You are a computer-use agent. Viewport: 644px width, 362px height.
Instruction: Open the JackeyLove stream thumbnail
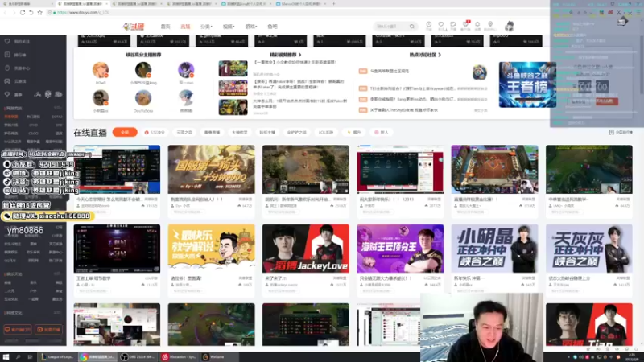[x=306, y=249]
